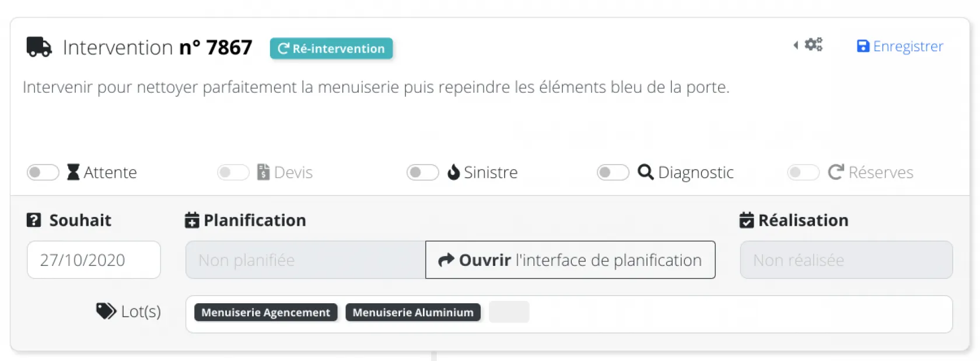Select the Menuiserie Aluminium tag
Viewport: 980px width, 361px height.
pyautogui.click(x=413, y=313)
